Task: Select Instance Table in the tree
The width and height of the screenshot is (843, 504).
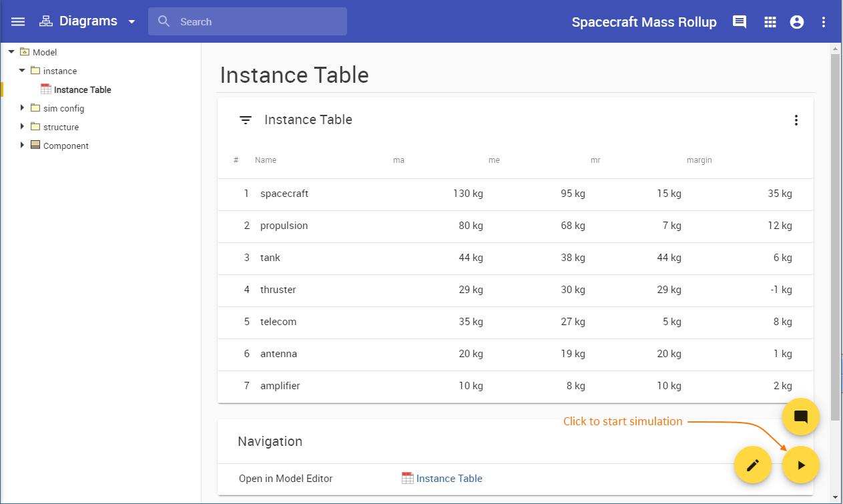Action: (x=82, y=89)
